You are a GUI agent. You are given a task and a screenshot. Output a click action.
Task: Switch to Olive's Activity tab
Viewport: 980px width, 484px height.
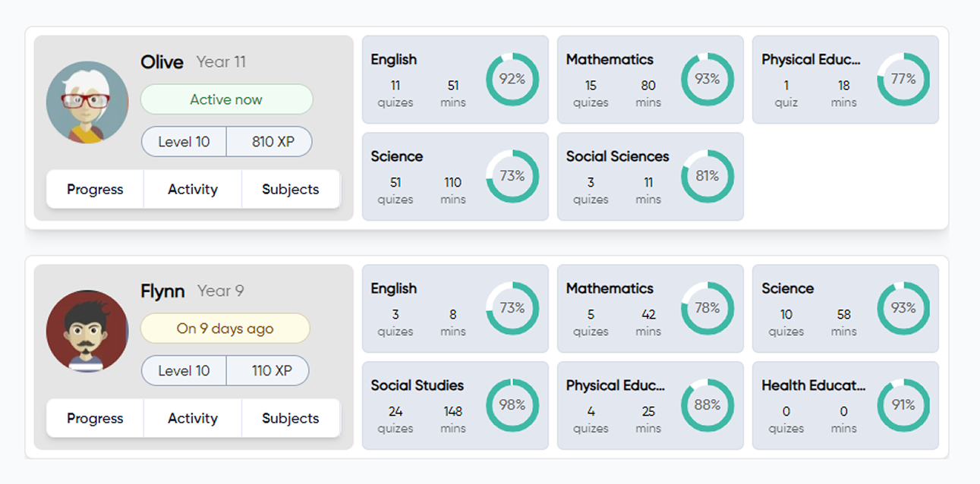(x=193, y=190)
